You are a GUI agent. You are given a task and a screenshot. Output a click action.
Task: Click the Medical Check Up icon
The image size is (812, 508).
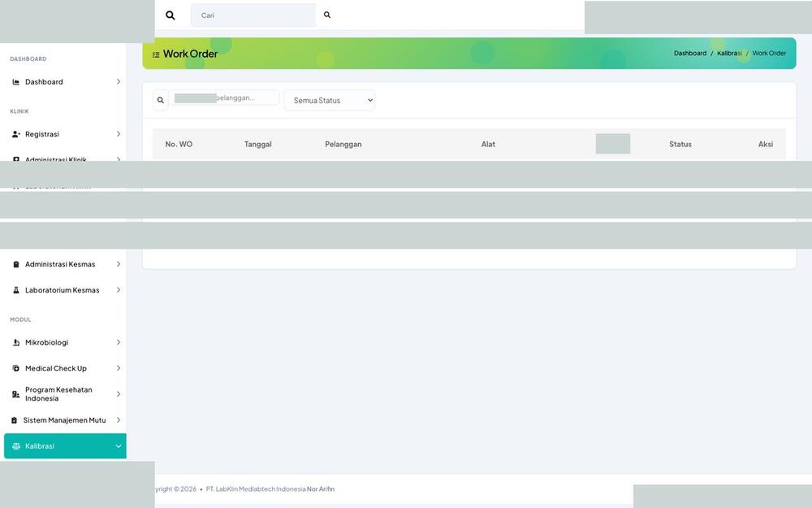[x=16, y=368]
